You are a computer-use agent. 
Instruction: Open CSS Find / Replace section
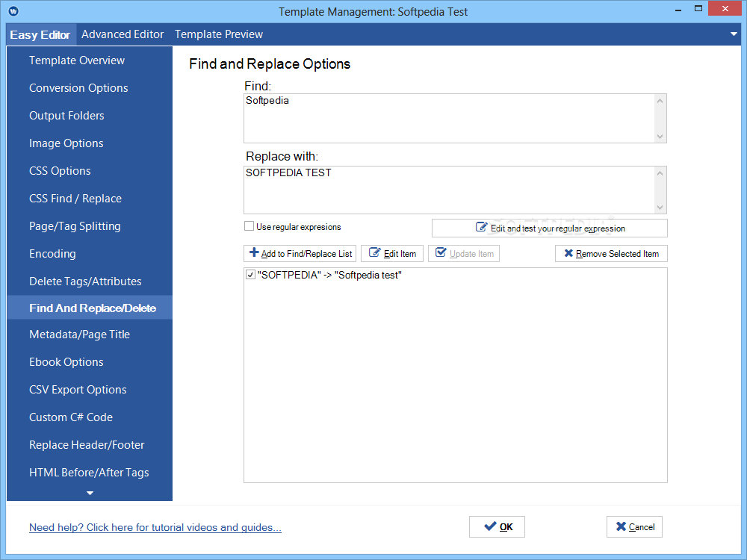pos(90,199)
